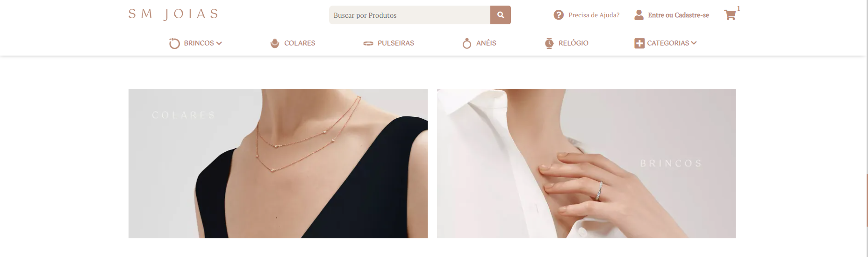Click the search magnifier button
868x257 pixels.
pos(500,15)
